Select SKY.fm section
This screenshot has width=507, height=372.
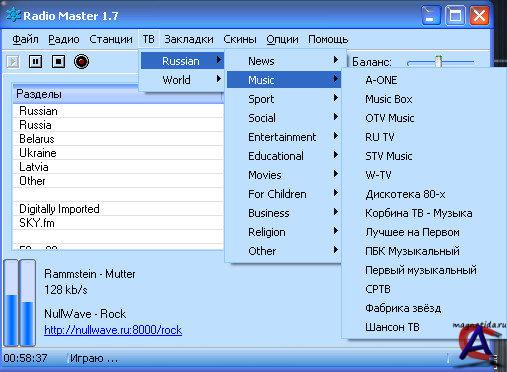tap(118, 223)
